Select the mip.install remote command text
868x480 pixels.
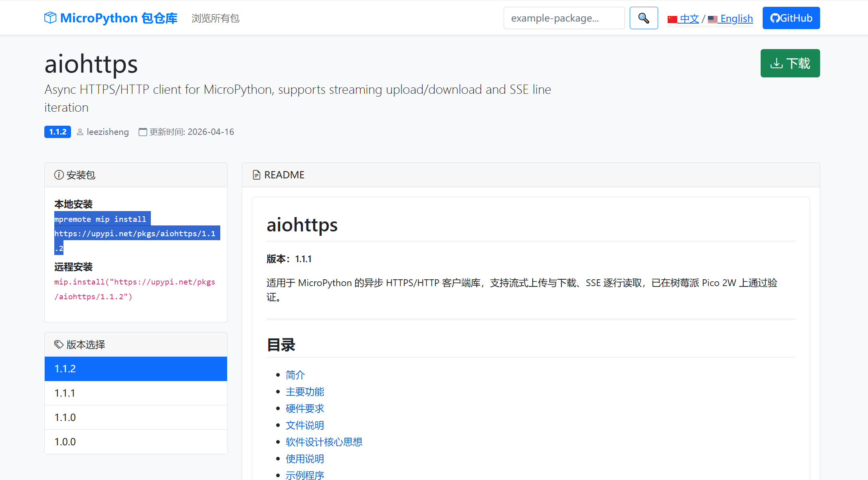click(134, 289)
